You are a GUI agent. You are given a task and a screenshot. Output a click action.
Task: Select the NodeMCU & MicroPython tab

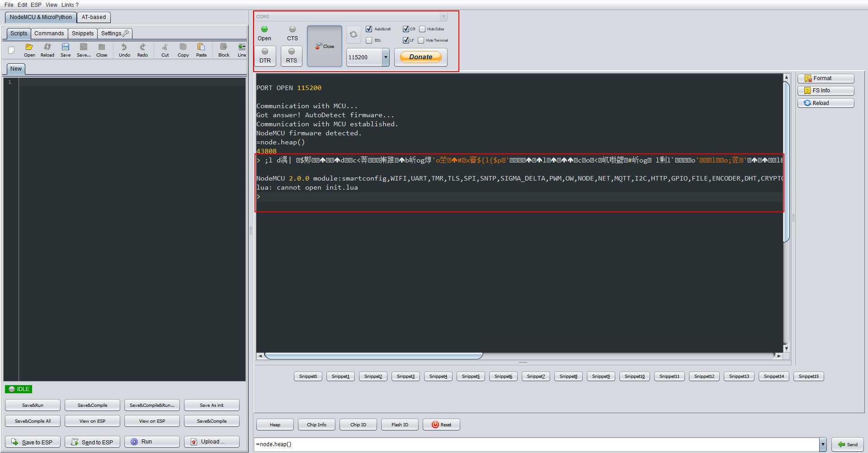click(x=41, y=17)
